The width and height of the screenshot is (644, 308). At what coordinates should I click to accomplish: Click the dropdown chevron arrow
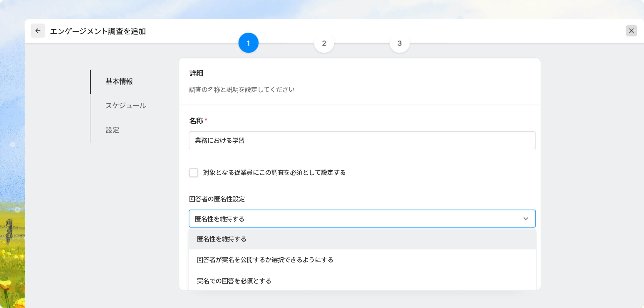[x=525, y=219]
